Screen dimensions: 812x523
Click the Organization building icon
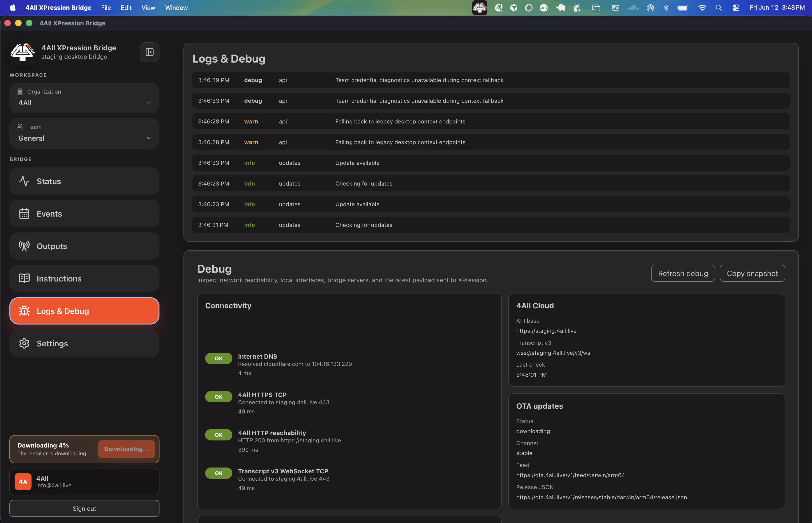point(20,91)
